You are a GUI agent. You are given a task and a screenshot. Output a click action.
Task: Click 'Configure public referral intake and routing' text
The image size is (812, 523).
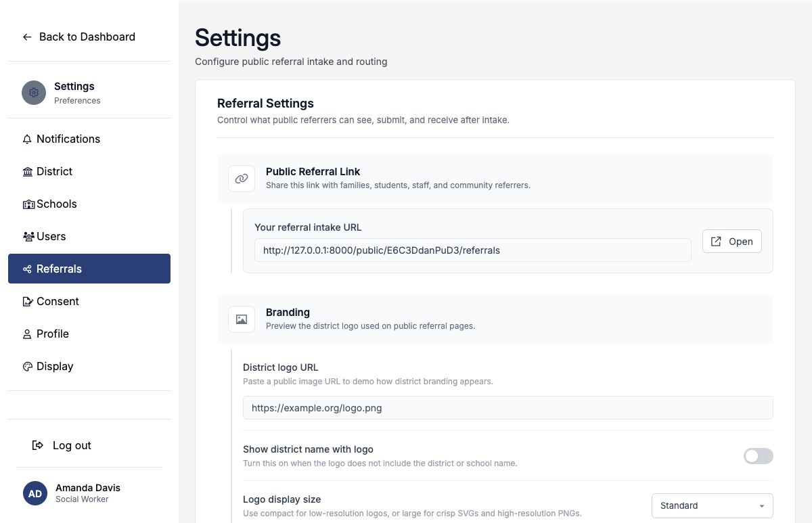pos(291,62)
